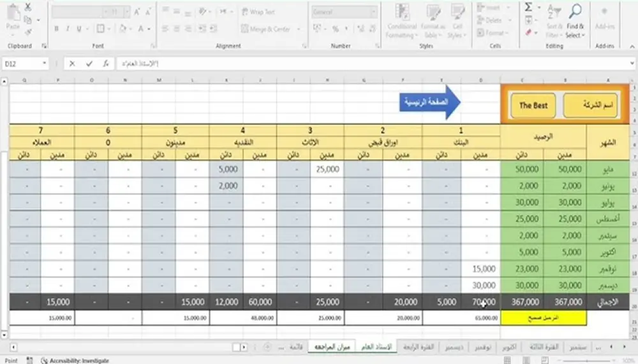The image size is (638, 364).
Task: Switch to the الإستاذ العام sheet tab
Action: click(376, 347)
